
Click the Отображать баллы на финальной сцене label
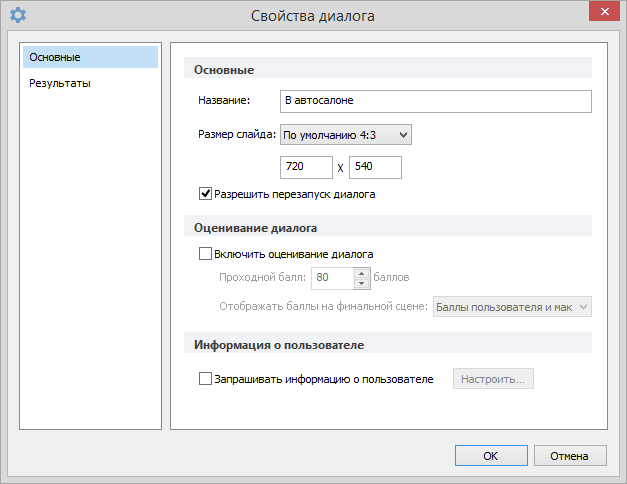[323, 307]
